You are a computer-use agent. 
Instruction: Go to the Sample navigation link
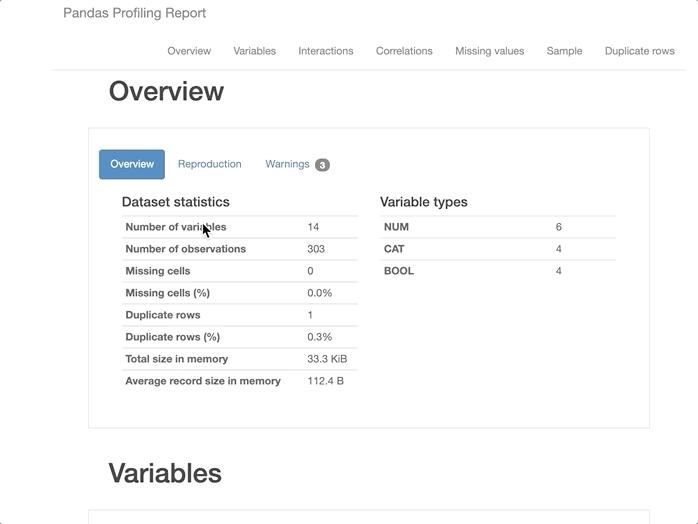point(564,51)
